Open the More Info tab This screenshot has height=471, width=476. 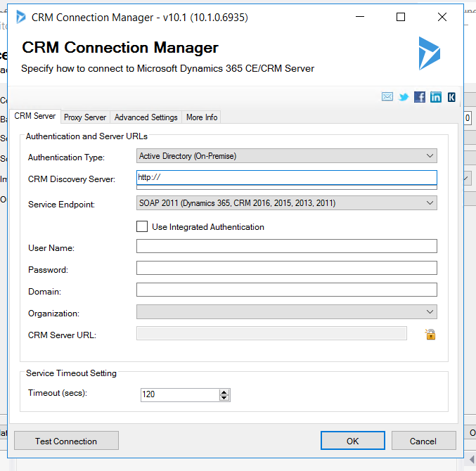pyautogui.click(x=202, y=117)
